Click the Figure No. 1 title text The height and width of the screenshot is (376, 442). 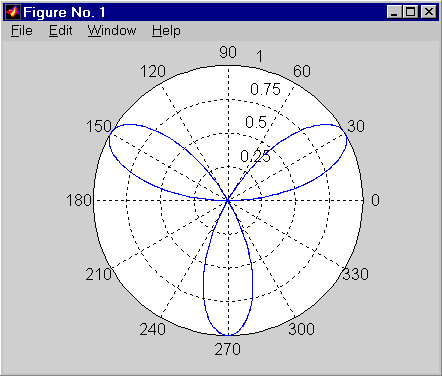point(64,13)
